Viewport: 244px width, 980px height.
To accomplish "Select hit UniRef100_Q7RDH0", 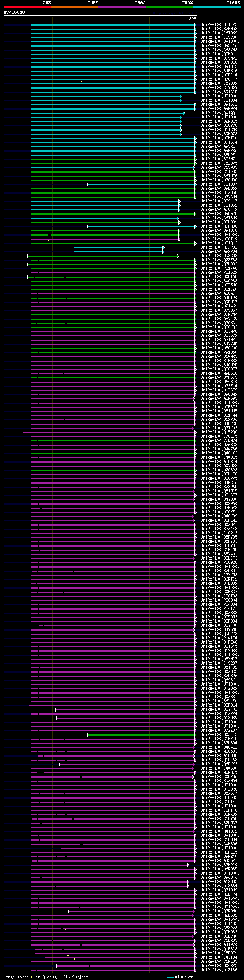I will point(219,911).
